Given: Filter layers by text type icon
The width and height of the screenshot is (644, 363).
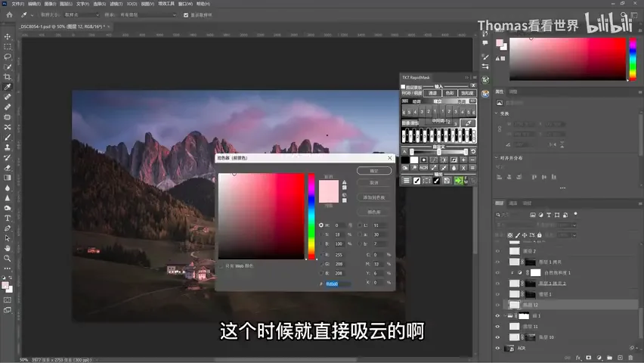Looking at the screenshot, I should 549,215.
